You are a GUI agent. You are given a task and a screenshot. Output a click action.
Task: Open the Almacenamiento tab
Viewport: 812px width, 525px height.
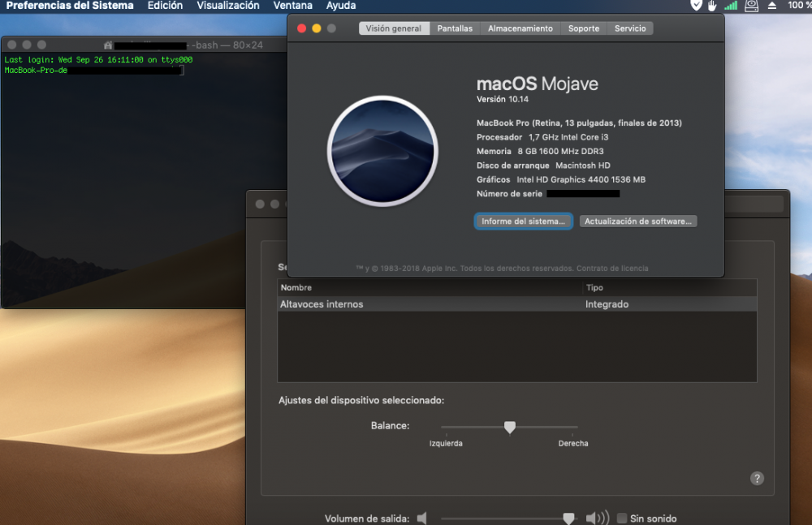click(520, 28)
